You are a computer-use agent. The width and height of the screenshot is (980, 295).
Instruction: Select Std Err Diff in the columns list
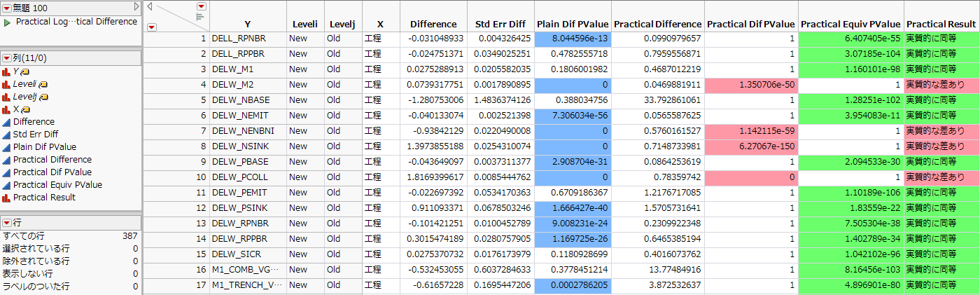coord(36,135)
